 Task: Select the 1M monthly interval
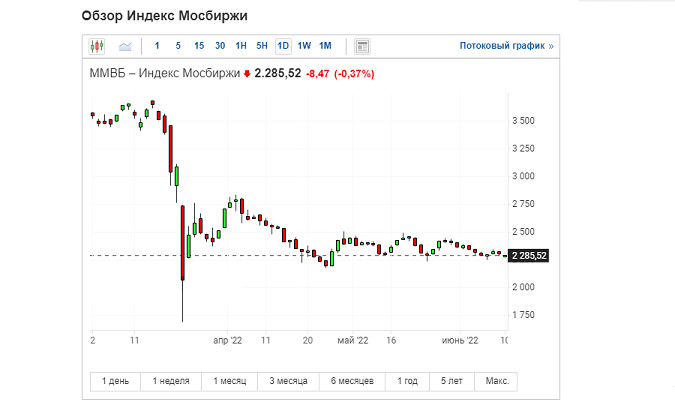(325, 46)
